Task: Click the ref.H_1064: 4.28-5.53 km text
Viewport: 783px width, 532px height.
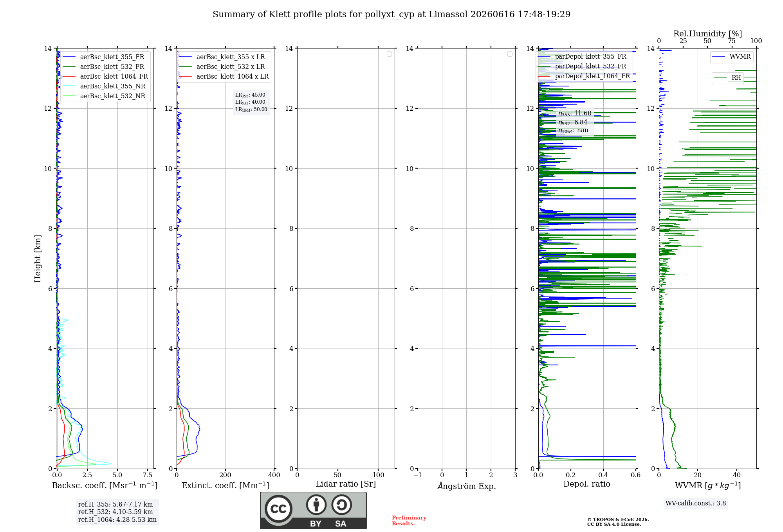Action: tap(117, 520)
